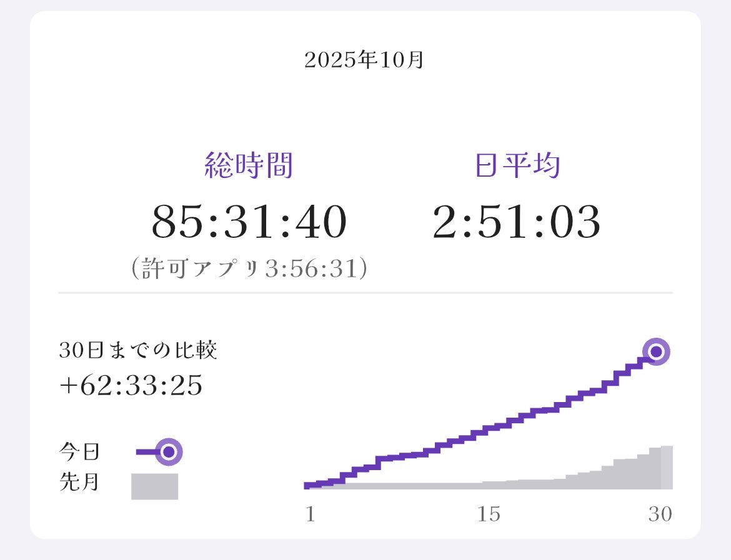Image resolution: width=731 pixels, height=560 pixels.
Task: Select the 先月 legend text
Action: (79, 482)
